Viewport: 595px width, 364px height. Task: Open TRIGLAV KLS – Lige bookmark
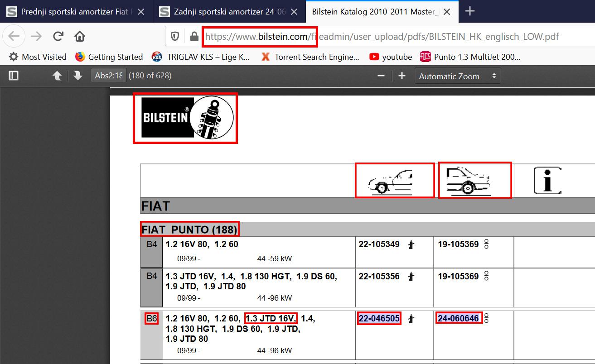point(201,57)
